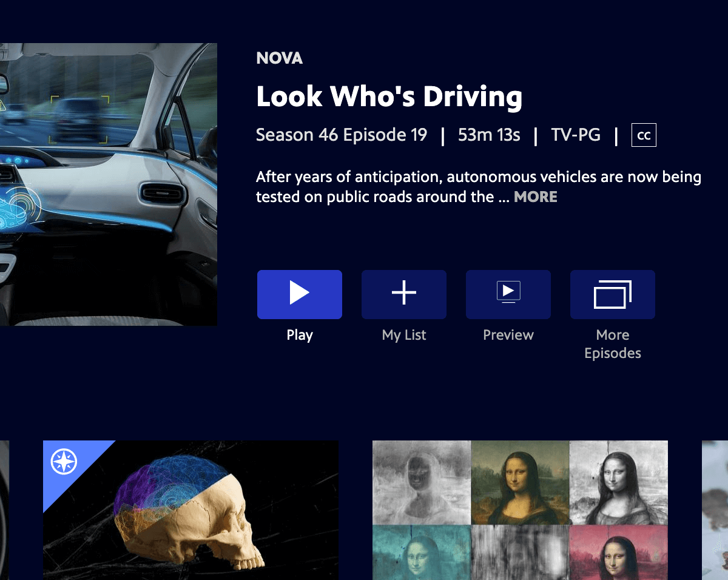Click the Play button with triangle icon
Screen dimensions: 728x580
pos(300,294)
